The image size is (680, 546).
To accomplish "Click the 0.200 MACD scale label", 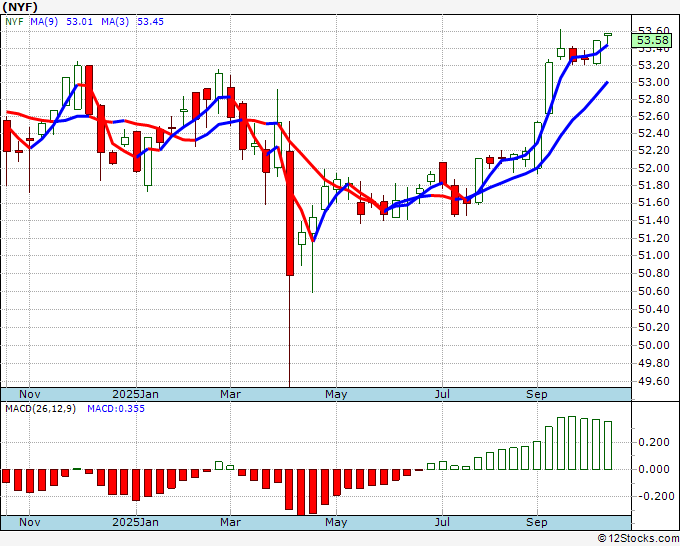I will point(654,442).
